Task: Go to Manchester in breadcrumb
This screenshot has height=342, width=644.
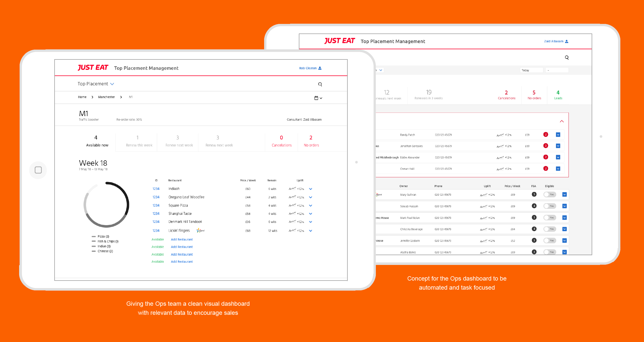Action: 106,97
